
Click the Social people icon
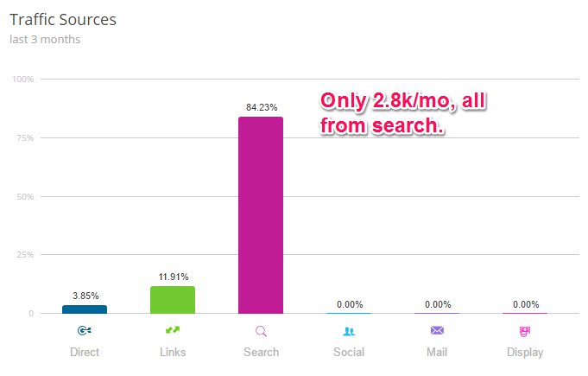(349, 331)
